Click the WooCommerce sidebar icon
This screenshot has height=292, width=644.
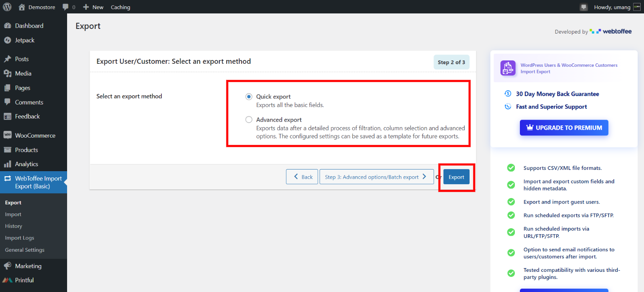tap(8, 136)
